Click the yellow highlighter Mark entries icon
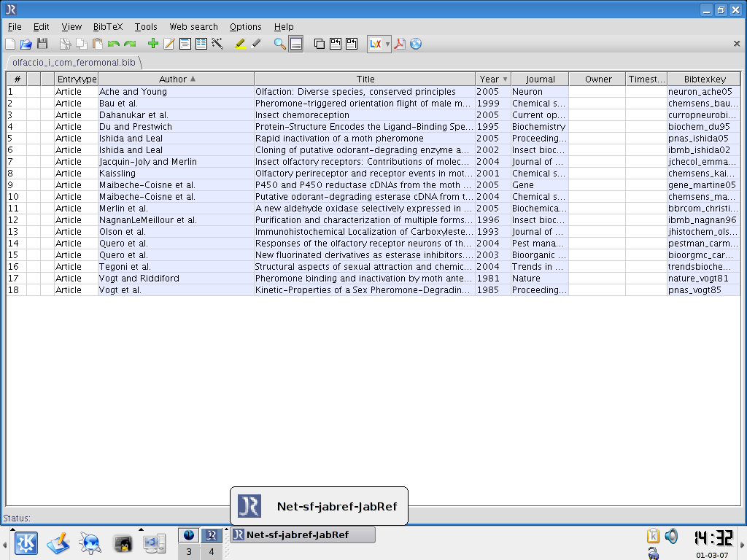This screenshot has width=747, height=560. click(240, 44)
